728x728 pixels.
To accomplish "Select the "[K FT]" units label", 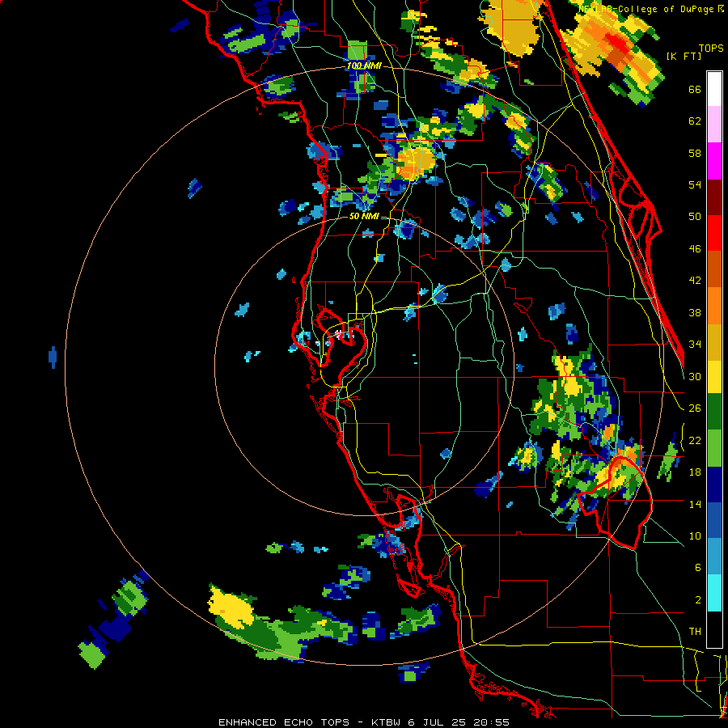I will pos(684,56).
